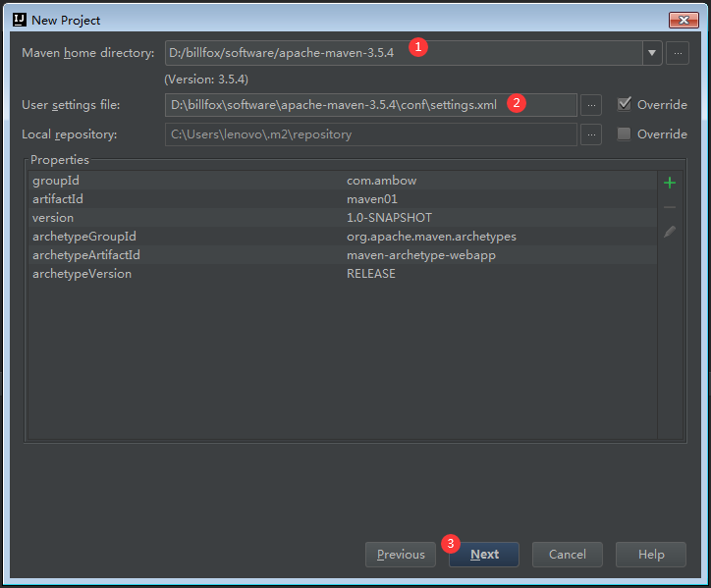Viewport: 711px width, 588px height.
Task: Click the maven01 value
Action: click(372, 199)
